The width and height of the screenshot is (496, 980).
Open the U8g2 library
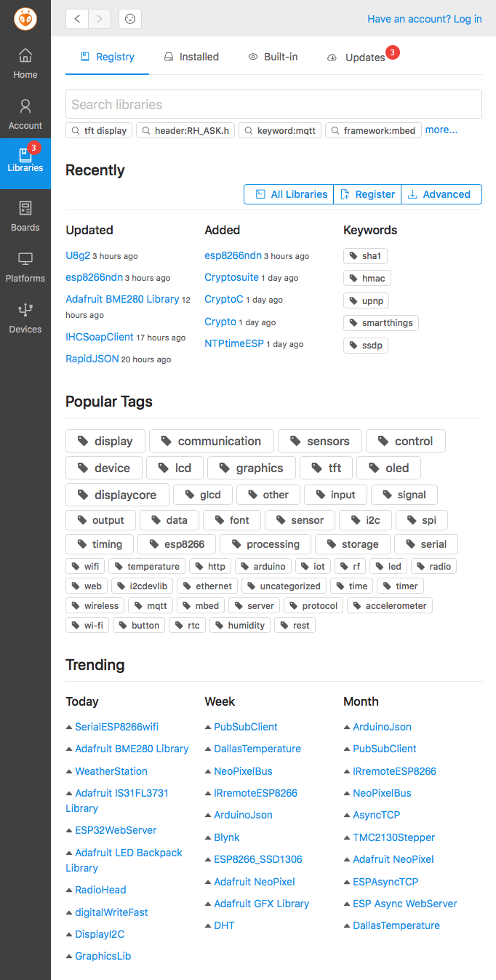pyautogui.click(x=78, y=255)
